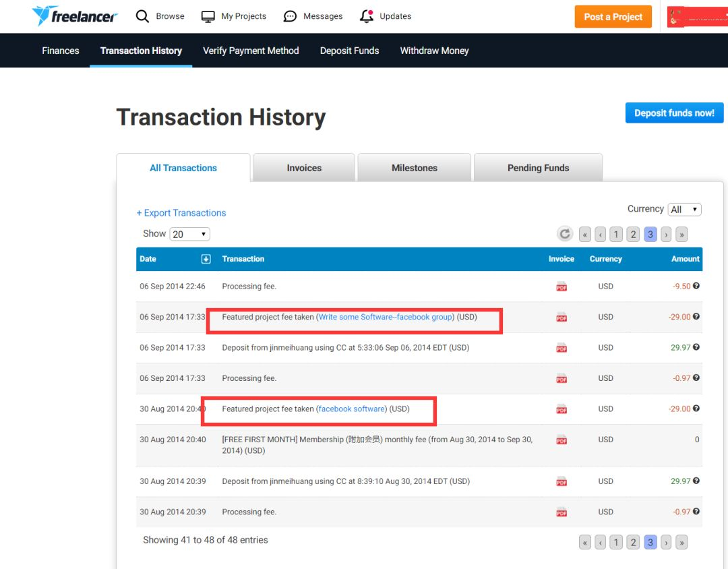Switch to All Transactions tab
The width and height of the screenshot is (728, 569).
pos(183,168)
